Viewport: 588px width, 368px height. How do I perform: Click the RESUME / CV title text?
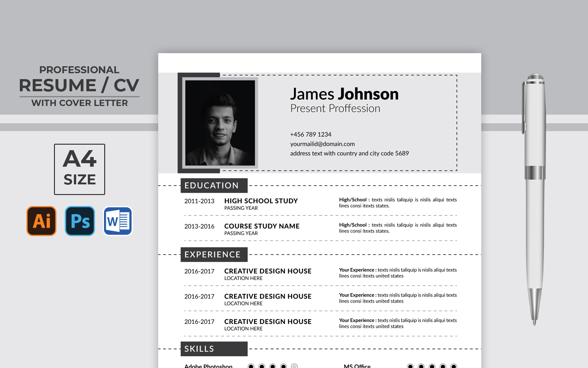tap(79, 86)
